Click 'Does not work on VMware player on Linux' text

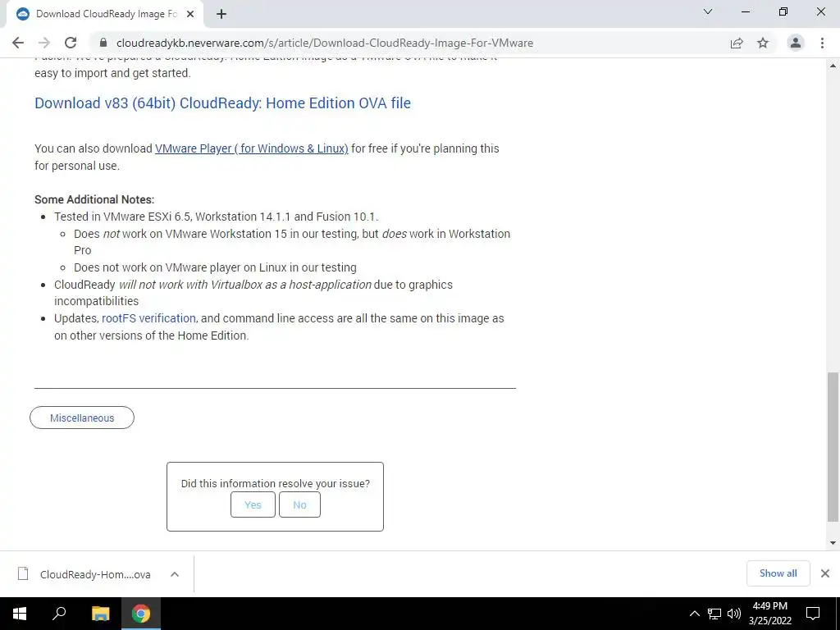(x=215, y=267)
